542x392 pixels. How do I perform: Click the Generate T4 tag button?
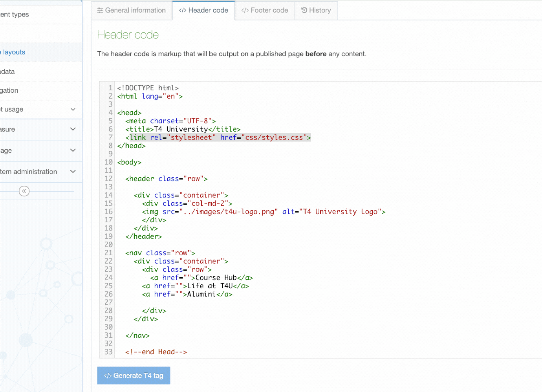[134, 376]
